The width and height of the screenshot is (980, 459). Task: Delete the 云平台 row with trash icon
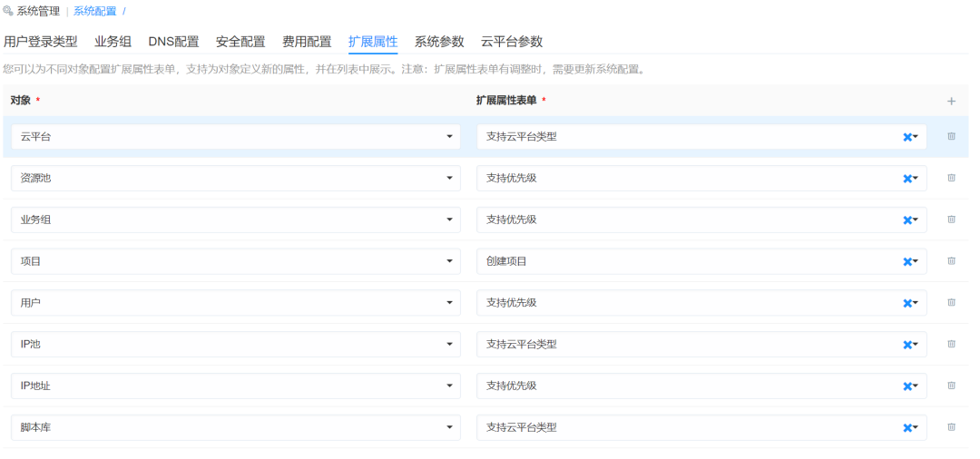tap(951, 136)
